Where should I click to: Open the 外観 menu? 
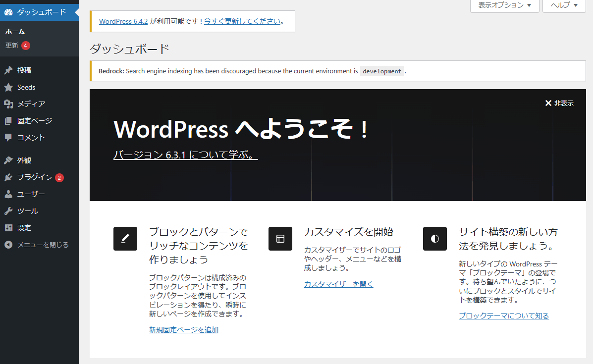pyautogui.click(x=39, y=160)
